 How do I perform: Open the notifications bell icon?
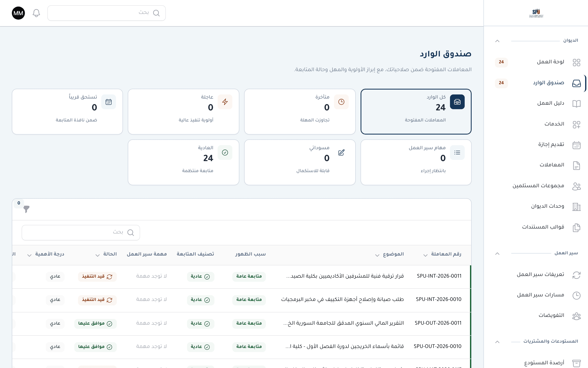click(36, 13)
